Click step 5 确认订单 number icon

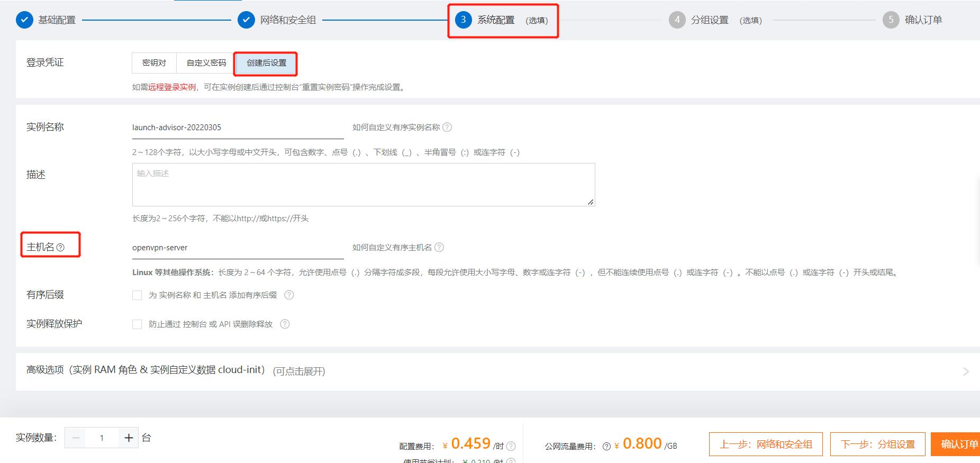click(891, 20)
